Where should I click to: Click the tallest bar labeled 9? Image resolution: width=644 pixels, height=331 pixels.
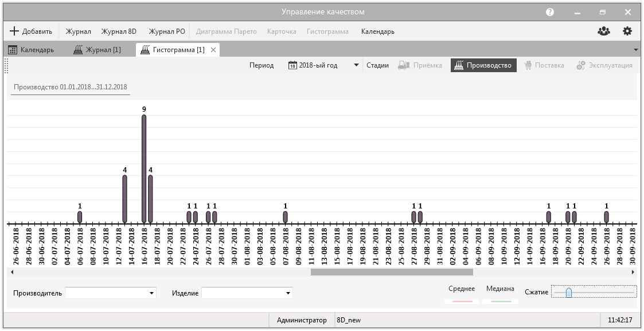[144, 168]
